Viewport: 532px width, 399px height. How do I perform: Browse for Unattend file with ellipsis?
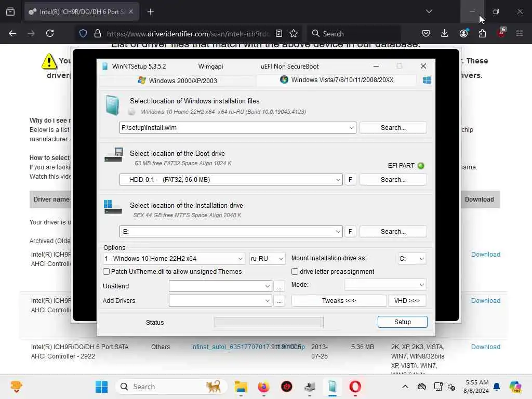click(x=279, y=286)
